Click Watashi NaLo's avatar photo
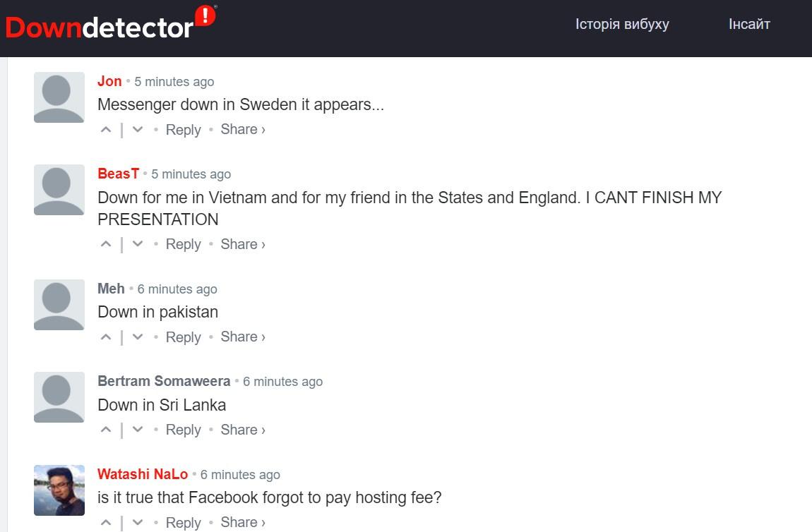The height and width of the screenshot is (532, 812). point(59,490)
